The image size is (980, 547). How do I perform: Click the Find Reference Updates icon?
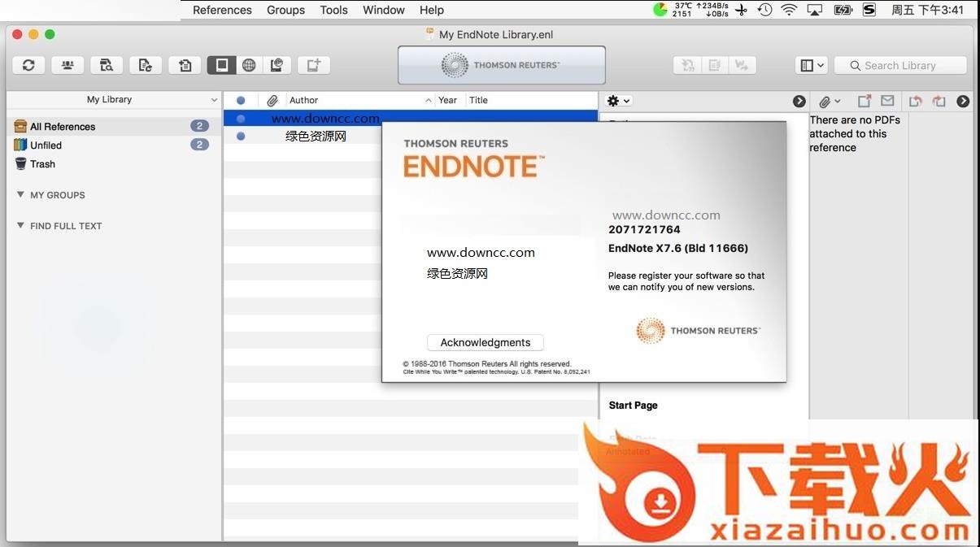146,65
